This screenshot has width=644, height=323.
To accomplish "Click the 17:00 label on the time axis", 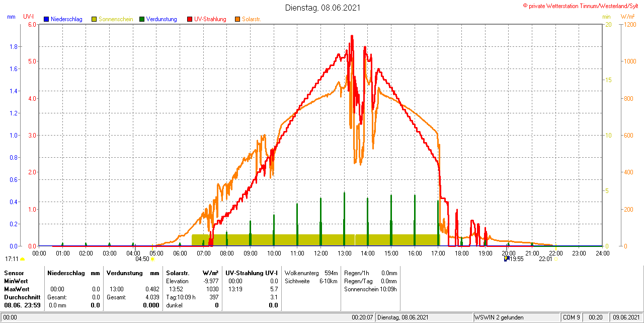I will (x=438, y=253).
